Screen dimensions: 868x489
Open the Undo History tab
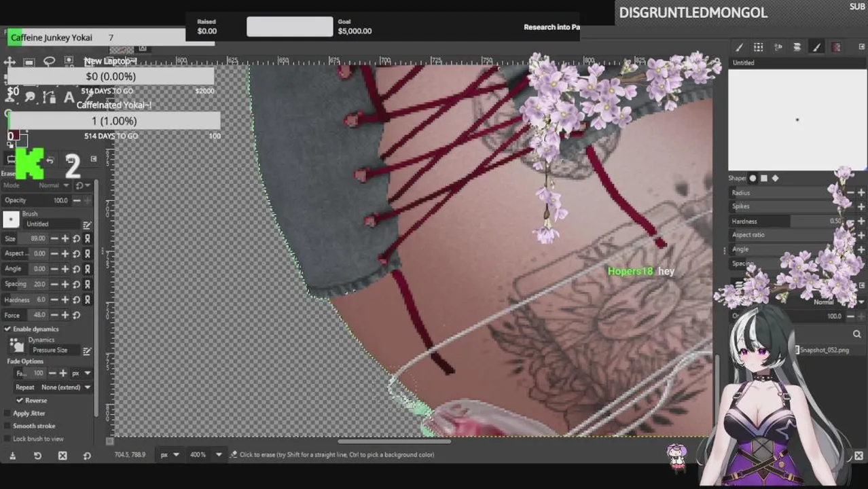point(50,160)
